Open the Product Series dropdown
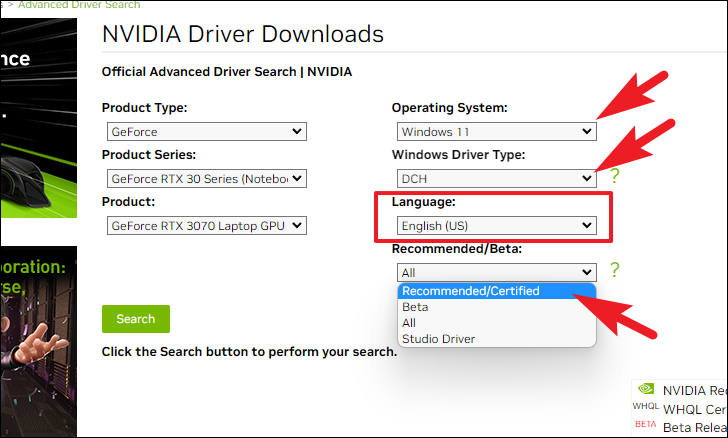Screen dimensions: 728x438 (x=207, y=178)
